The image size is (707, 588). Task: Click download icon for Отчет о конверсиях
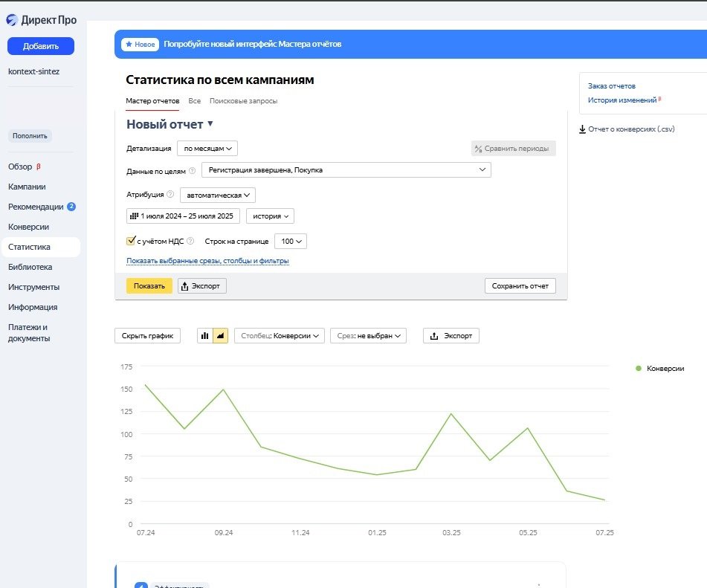(x=582, y=129)
